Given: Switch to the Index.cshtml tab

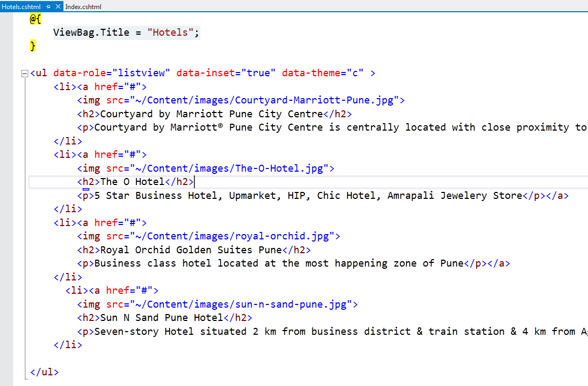Looking at the screenshot, I should [x=83, y=7].
